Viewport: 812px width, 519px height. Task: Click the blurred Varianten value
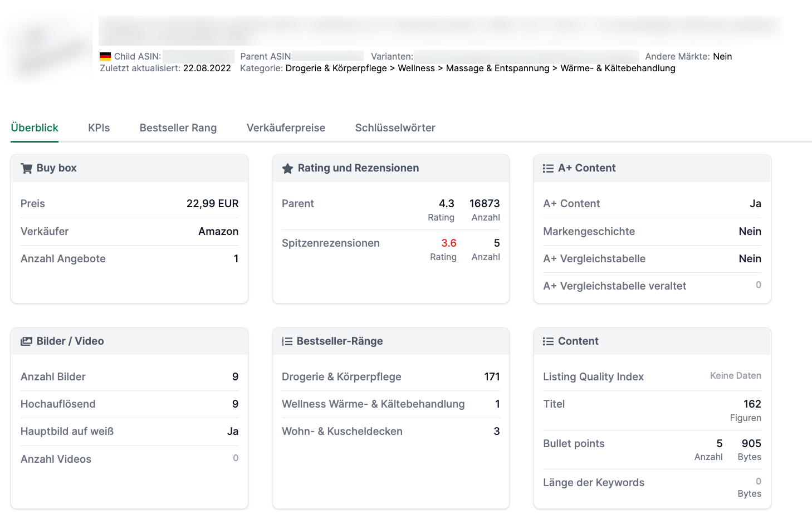pos(526,56)
